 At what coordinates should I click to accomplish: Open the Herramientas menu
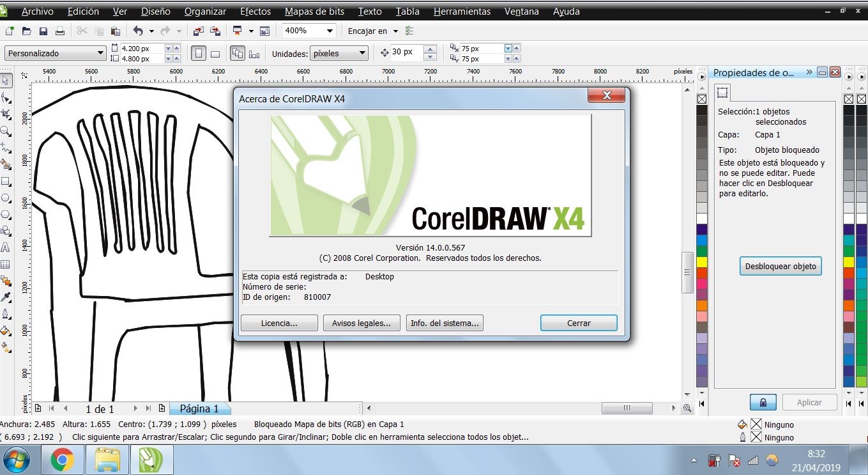462,12
